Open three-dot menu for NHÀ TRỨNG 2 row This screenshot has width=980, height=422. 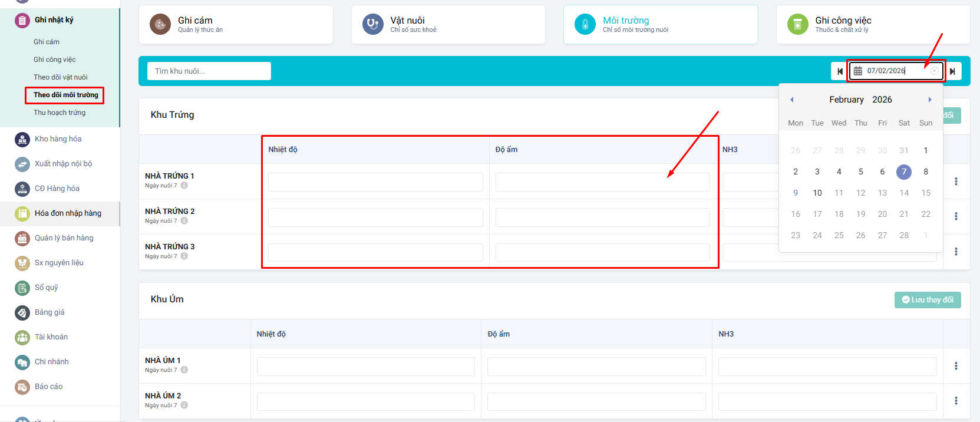coord(956,216)
